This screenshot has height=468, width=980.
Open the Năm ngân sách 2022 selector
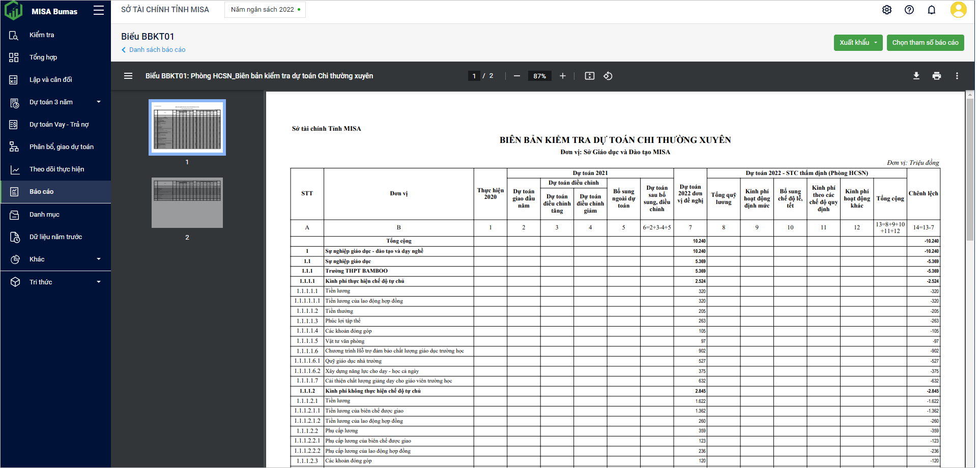point(265,10)
